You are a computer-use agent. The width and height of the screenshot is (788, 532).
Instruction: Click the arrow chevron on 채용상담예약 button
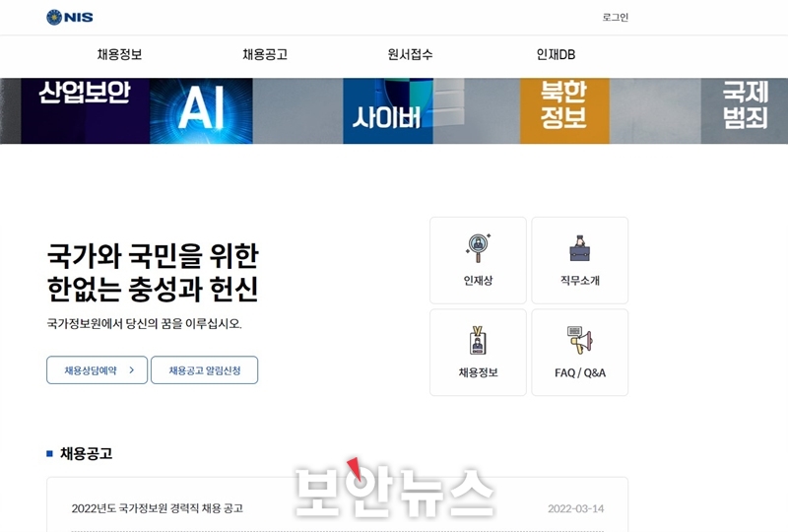(132, 370)
